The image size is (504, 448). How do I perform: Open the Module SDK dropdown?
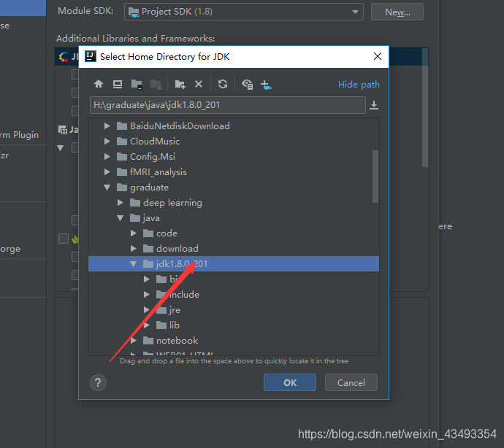[244, 12]
